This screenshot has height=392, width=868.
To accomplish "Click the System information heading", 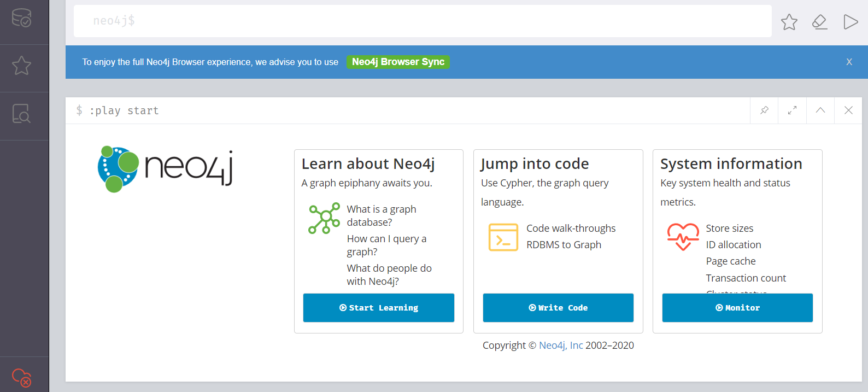I will [731, 164].
